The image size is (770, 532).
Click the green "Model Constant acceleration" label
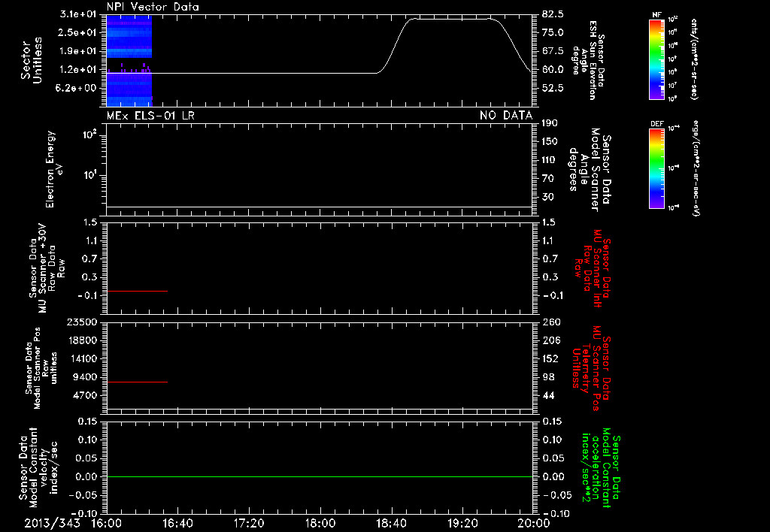click(602, 467)
